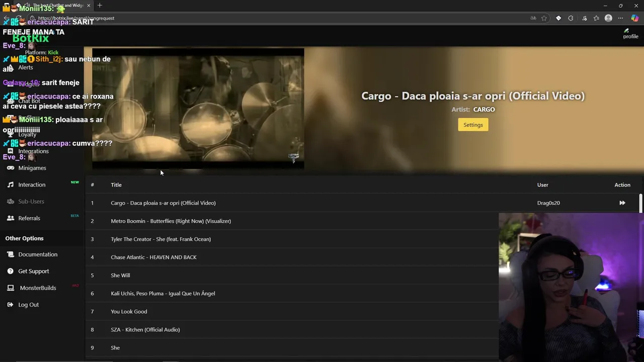Click the Title column header
644x362 pixels.
116,185
